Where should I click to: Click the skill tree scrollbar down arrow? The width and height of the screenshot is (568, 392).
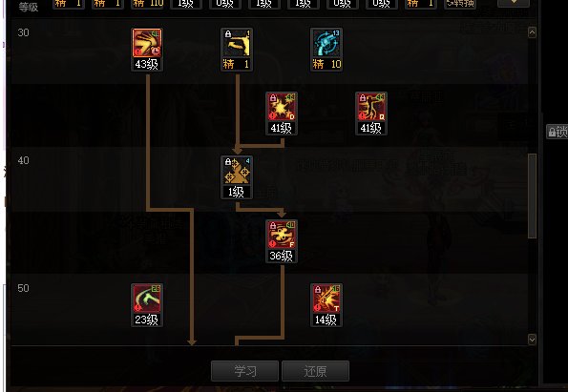[x=532, y=340]
